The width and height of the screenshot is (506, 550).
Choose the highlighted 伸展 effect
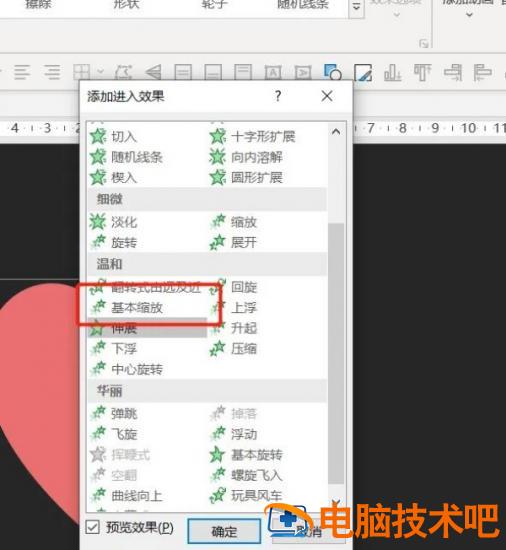pos(148,328)
